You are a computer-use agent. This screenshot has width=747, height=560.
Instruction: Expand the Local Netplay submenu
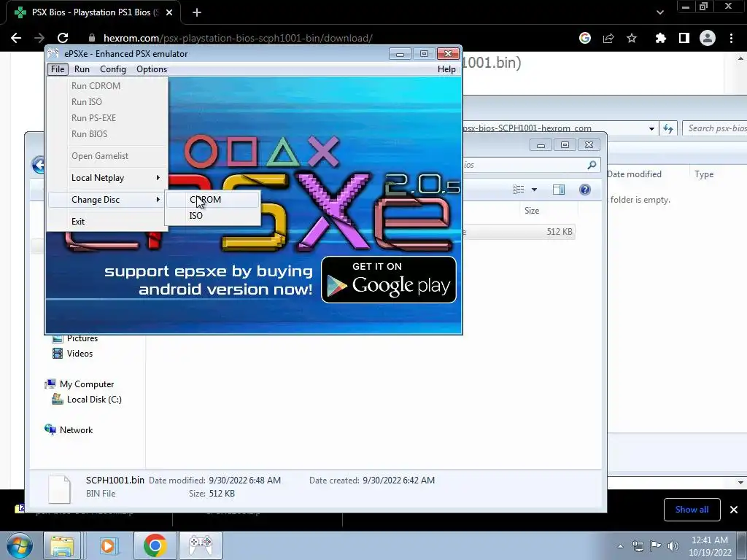[108, 178]
